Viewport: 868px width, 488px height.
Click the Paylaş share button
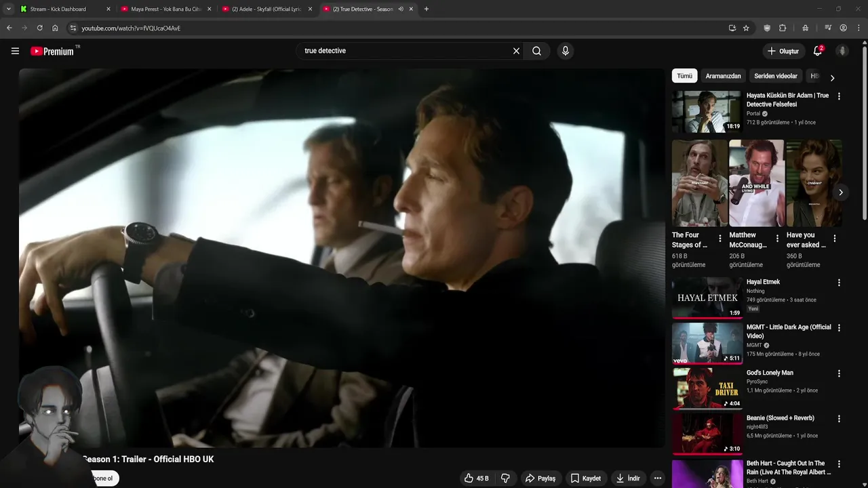(x=540, y=479)
